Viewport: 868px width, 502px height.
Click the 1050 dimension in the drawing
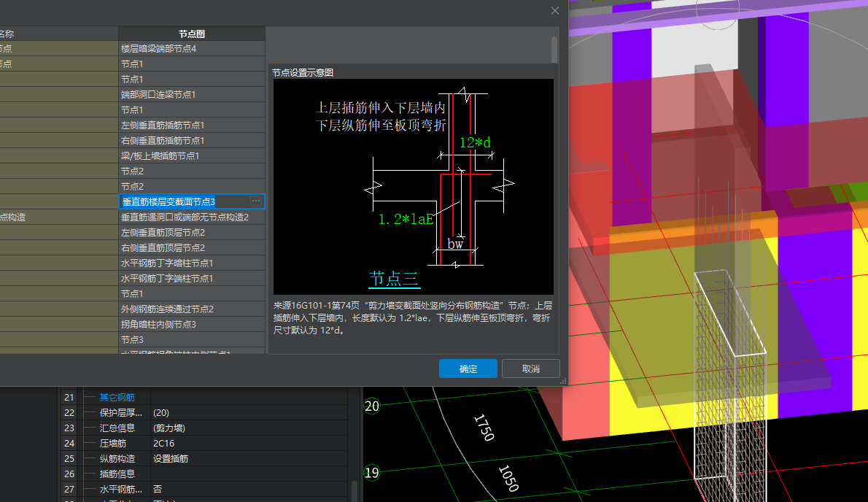point(508,478)
